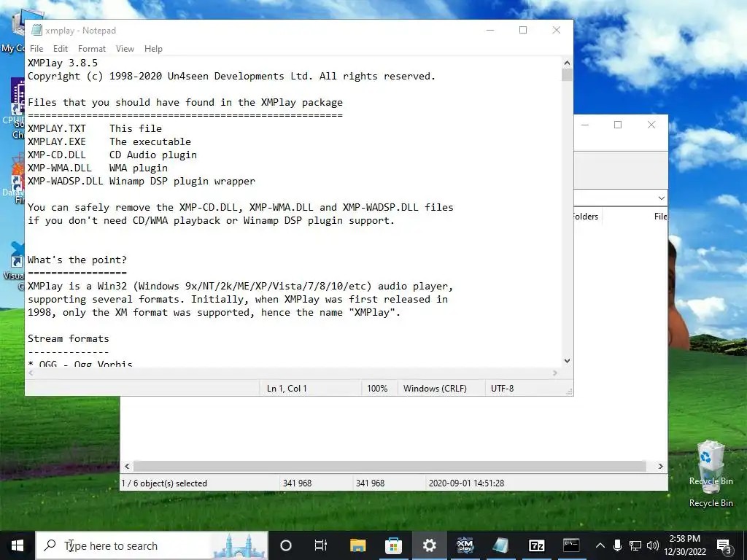Click the XMPLAY.EXE line in the text
Screen dimensions: 747x560
pos(109,142)
